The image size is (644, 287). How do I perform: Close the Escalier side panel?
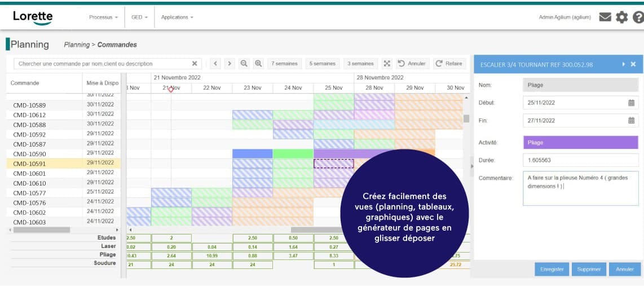[633, 64]
